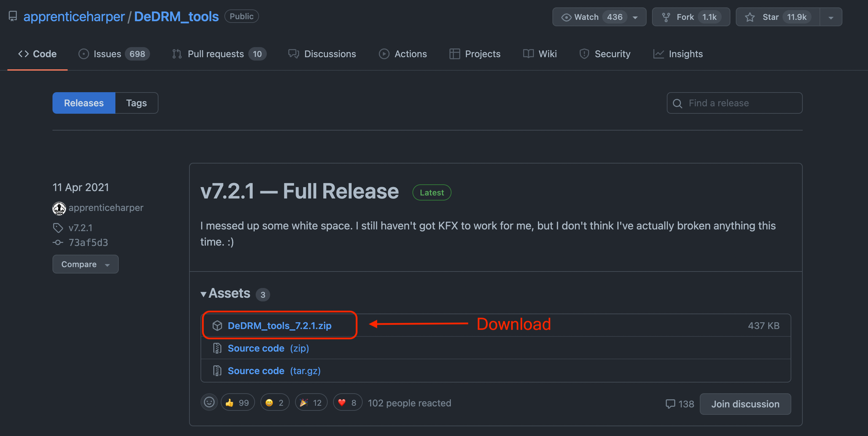Open the Wiki tab
The image size is (868, 436).
pos(540,54)
